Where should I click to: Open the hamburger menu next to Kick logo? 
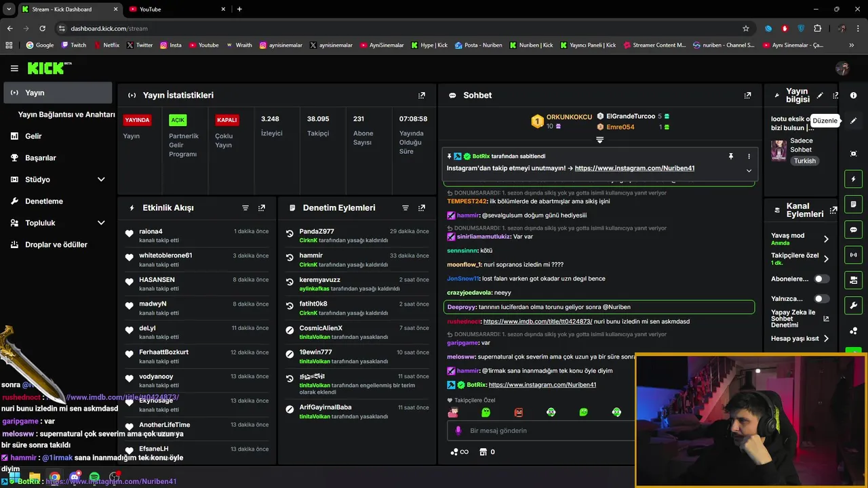pos(14,68)
